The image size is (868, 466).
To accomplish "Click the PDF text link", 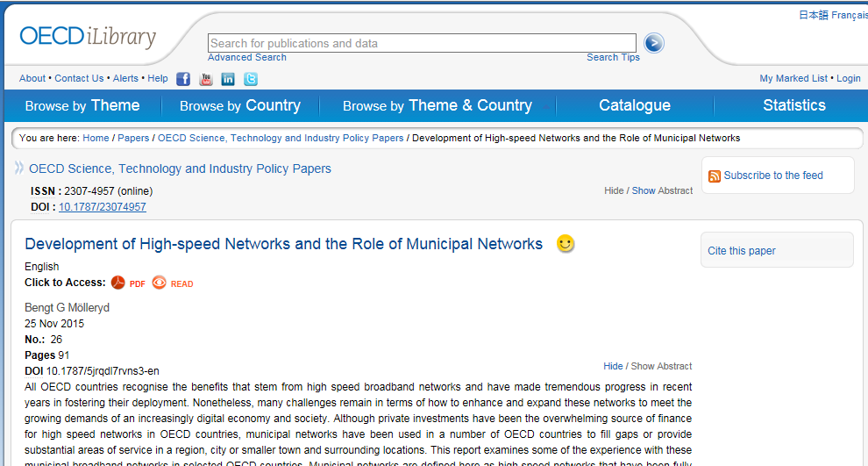I will [x=138, y=284].
